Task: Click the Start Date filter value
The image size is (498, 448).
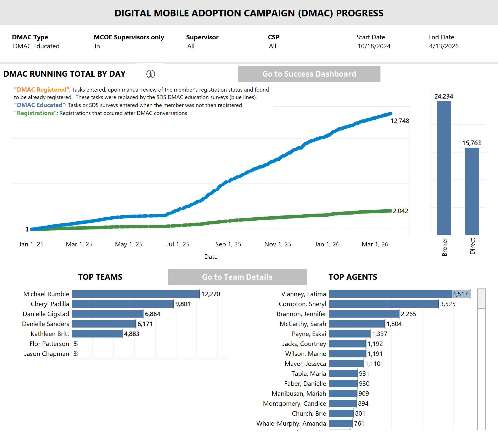Action: coord(374,46)
